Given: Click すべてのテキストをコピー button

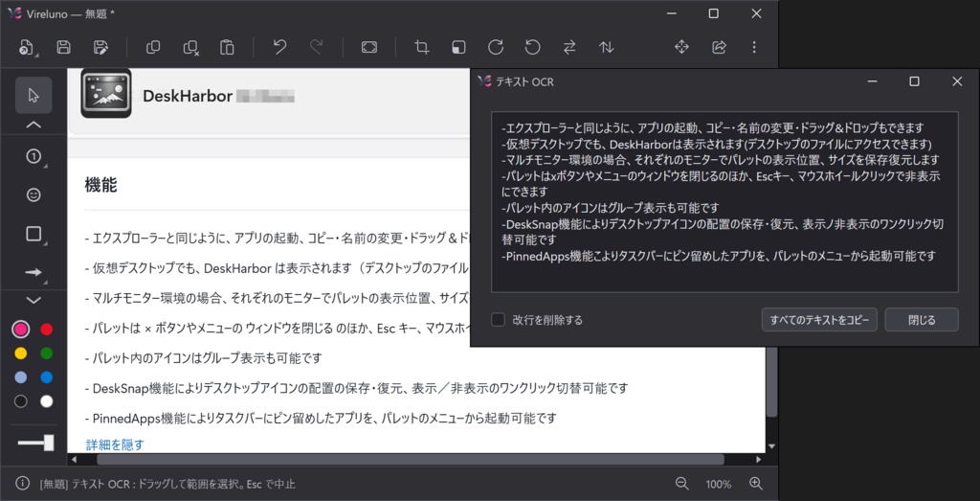Looking at the screenshot, I should [819, 320].
